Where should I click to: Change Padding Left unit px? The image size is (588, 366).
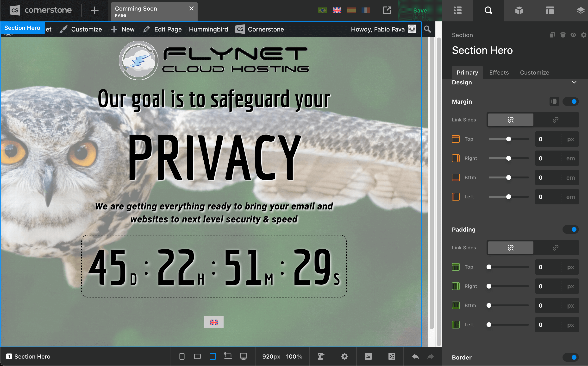(570, 325)
